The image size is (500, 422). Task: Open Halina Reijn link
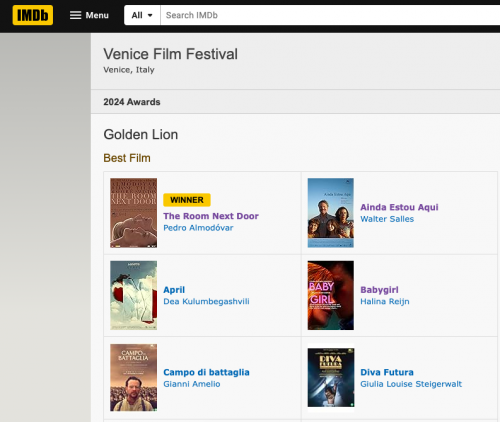pos(385,301)
